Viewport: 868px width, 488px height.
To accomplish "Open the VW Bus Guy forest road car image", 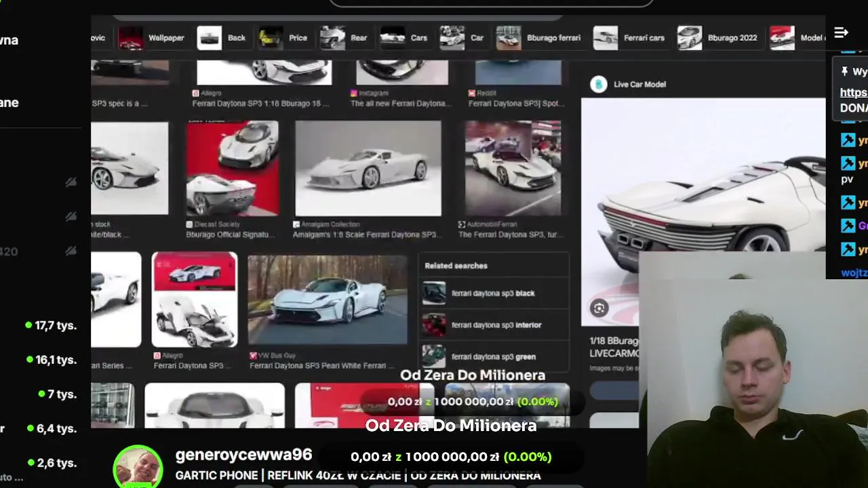I will click(328, 299).
